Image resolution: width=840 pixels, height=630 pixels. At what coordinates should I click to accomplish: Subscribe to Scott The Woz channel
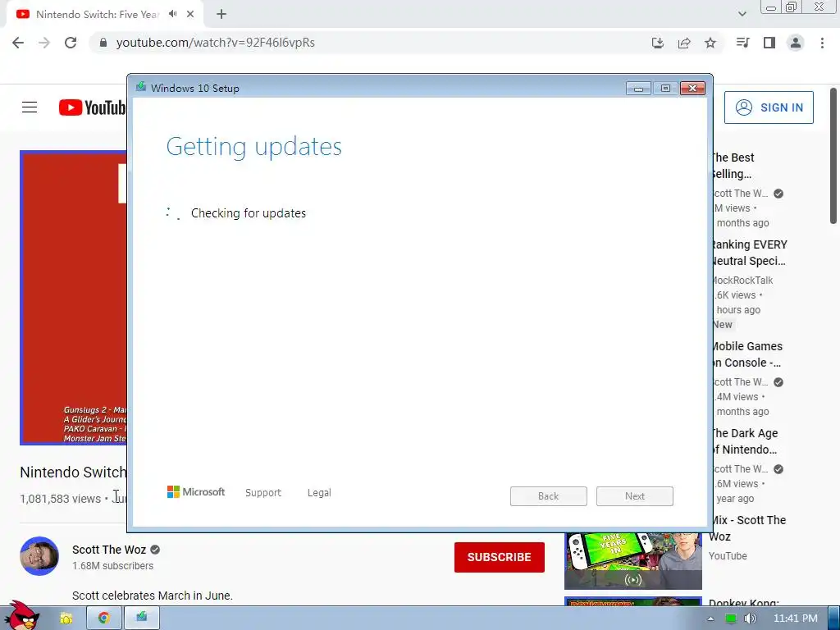point(500,557)
